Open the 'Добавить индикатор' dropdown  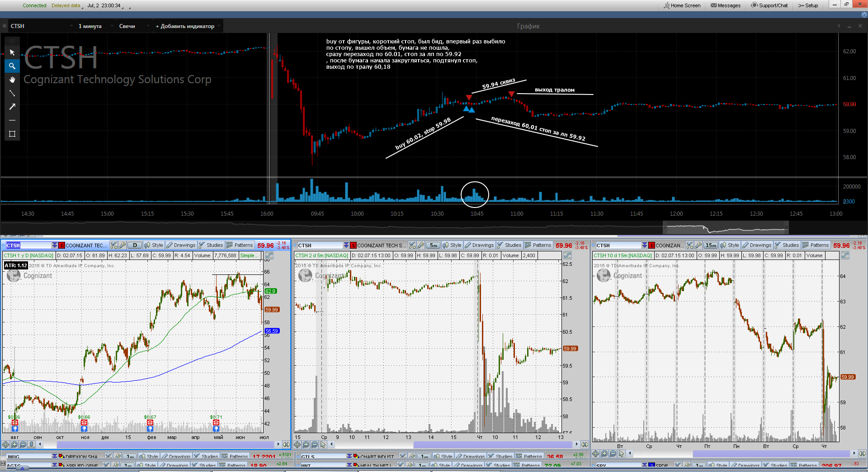188,26
